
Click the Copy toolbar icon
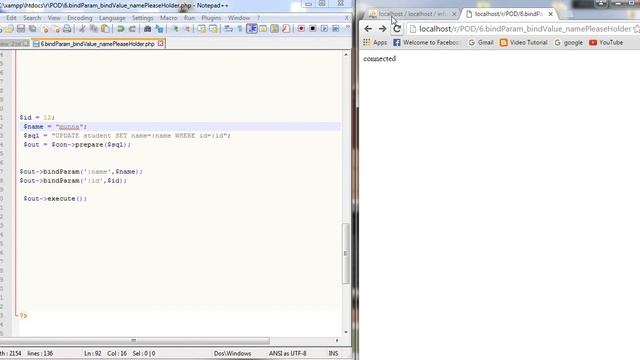click(x=93, y=29)
